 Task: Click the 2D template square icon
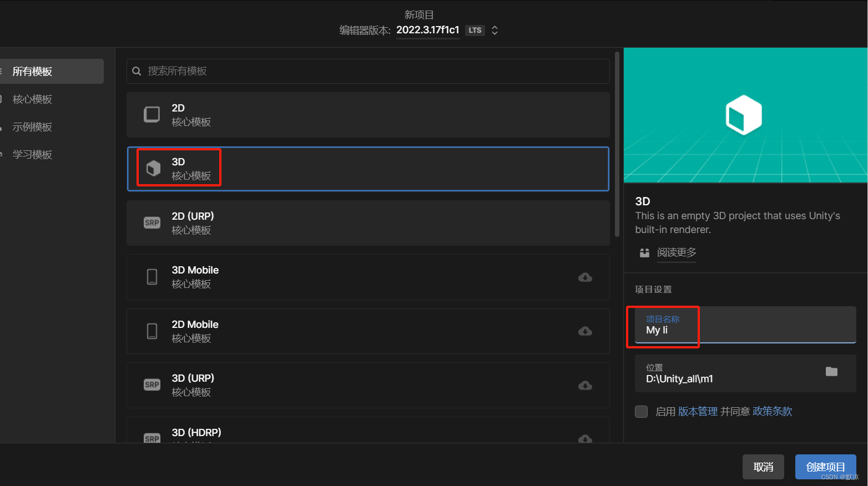[152, 114]
